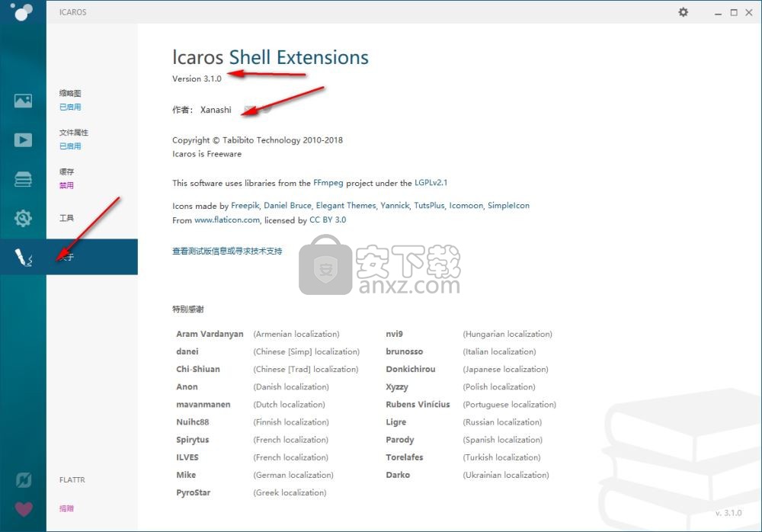
Task: Select the name Chi-Shiuan
Action: (198, 369)
